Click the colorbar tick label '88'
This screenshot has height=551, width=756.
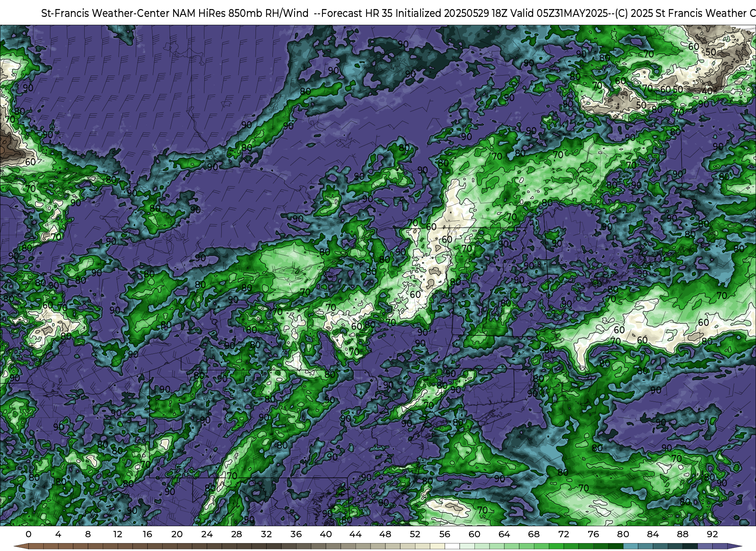click(682, 534)
